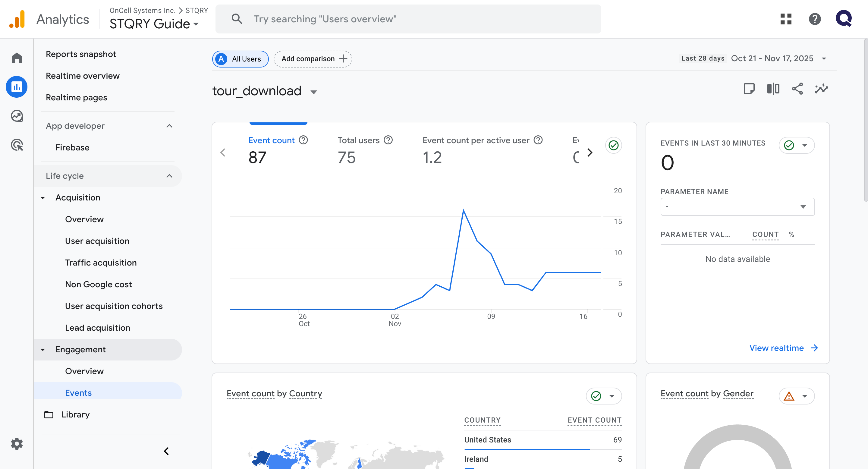868x469 pixels.
Task: Select the Explore icon in left sidebar
Action: (x=16, y=116)
